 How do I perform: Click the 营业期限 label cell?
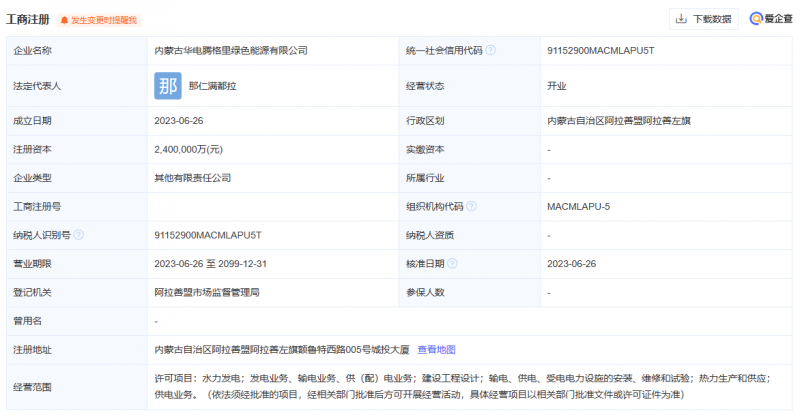pyautogui.click(x=77, y=264)
